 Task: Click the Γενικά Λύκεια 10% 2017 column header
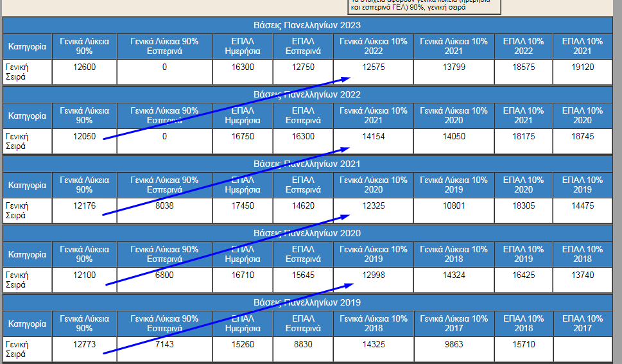(454, 324)
